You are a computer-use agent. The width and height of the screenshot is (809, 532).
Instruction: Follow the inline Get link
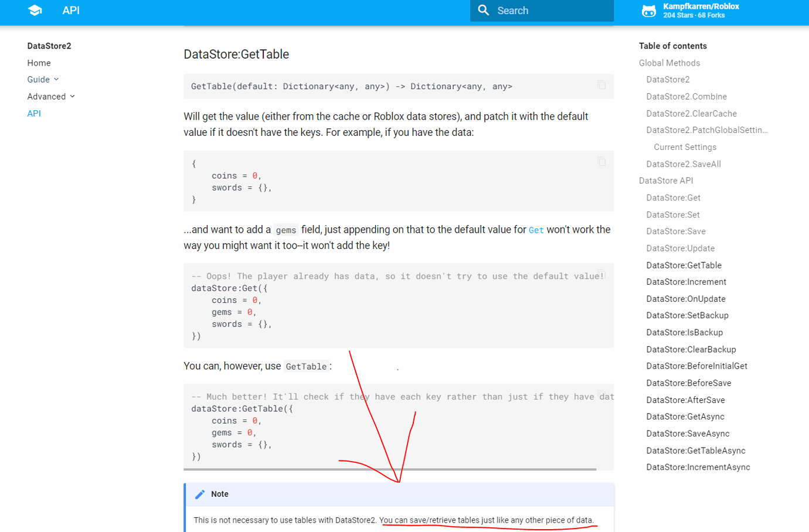536,230
